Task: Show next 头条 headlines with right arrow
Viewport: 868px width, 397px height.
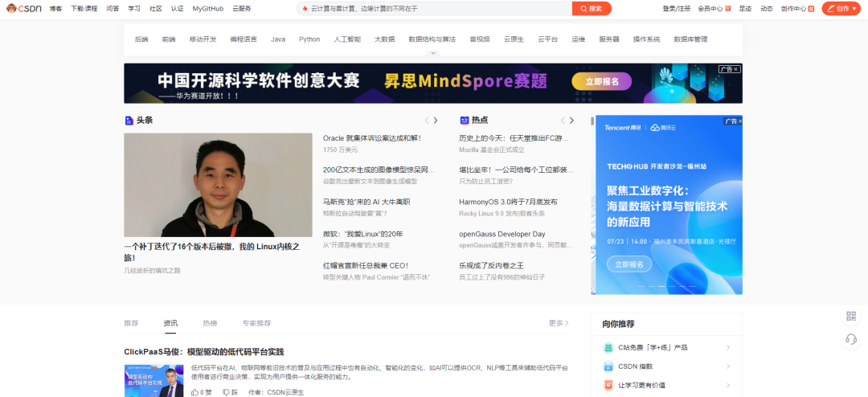Action: [x=436, y=121]
